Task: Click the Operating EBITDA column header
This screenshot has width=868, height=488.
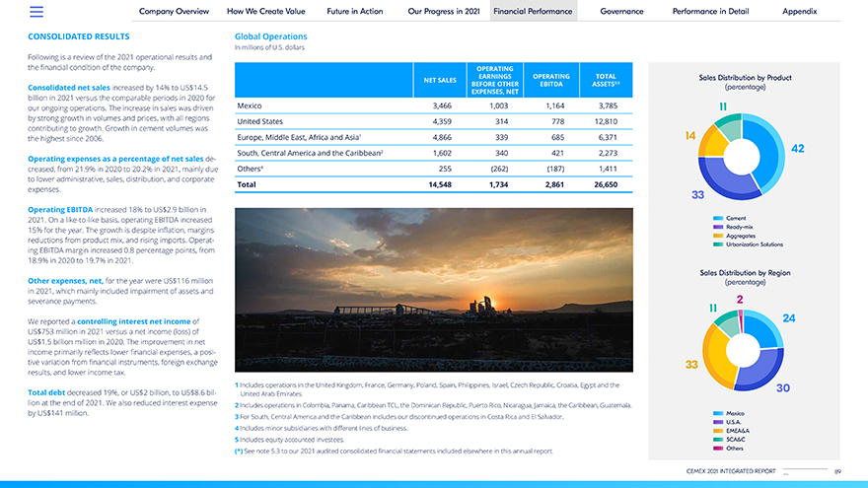Action: (x=550, y=80)
